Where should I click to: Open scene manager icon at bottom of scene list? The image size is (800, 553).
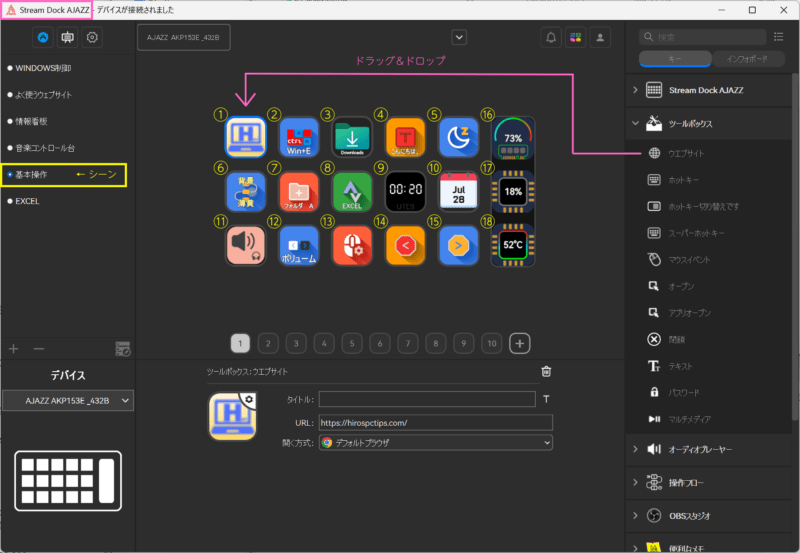click(x=122, y=349)
